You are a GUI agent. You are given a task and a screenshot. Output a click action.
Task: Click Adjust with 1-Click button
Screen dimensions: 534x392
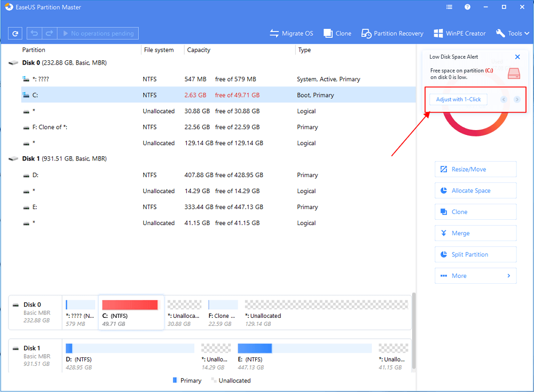pyautogui.click(x=458, y=100)
